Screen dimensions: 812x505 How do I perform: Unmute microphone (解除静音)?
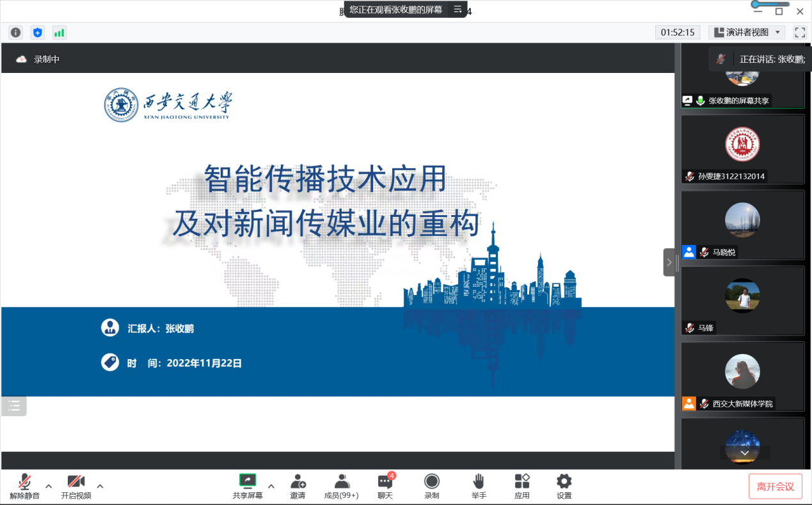(x=24, y=486)
